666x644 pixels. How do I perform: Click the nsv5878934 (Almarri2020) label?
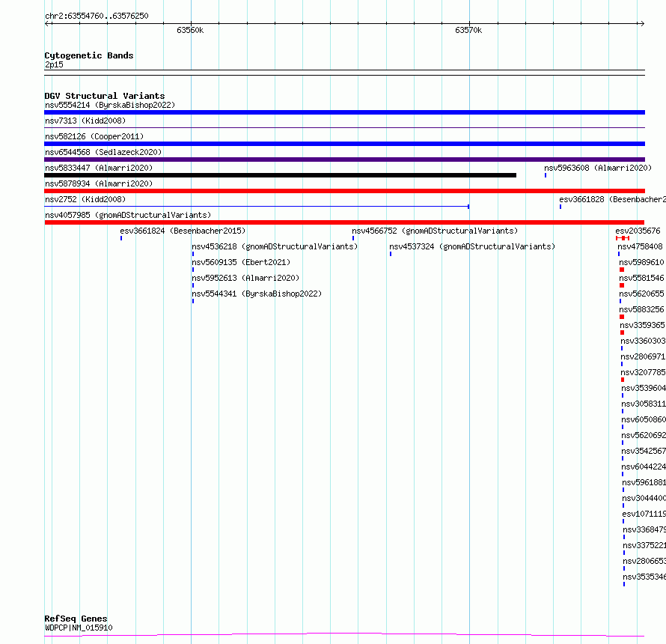click(99, 183)
